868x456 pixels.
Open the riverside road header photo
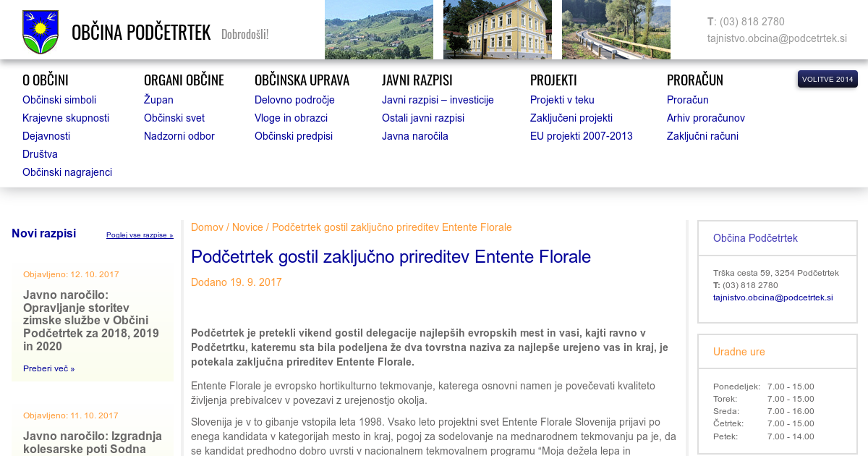click(x=616, y=30)
